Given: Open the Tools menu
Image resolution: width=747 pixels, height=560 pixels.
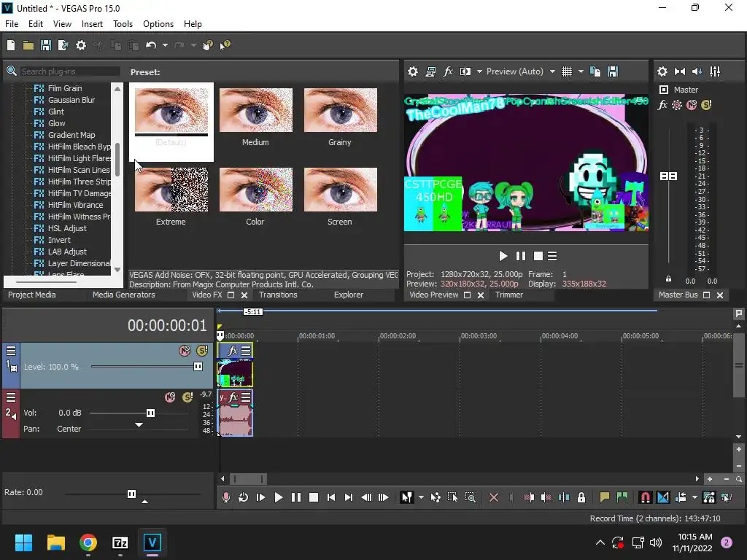Looking at the screenshot, I should tap(123, 24).
